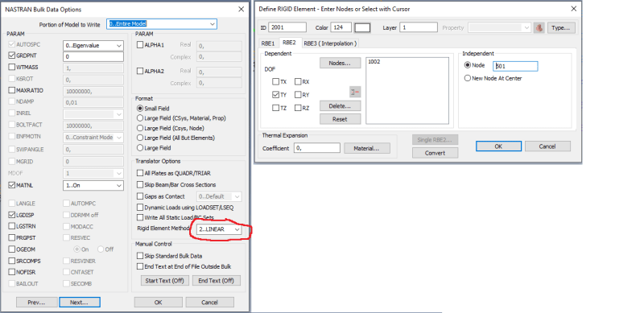Open the color swatch box next to Color 124

click(x=362, y=27)
